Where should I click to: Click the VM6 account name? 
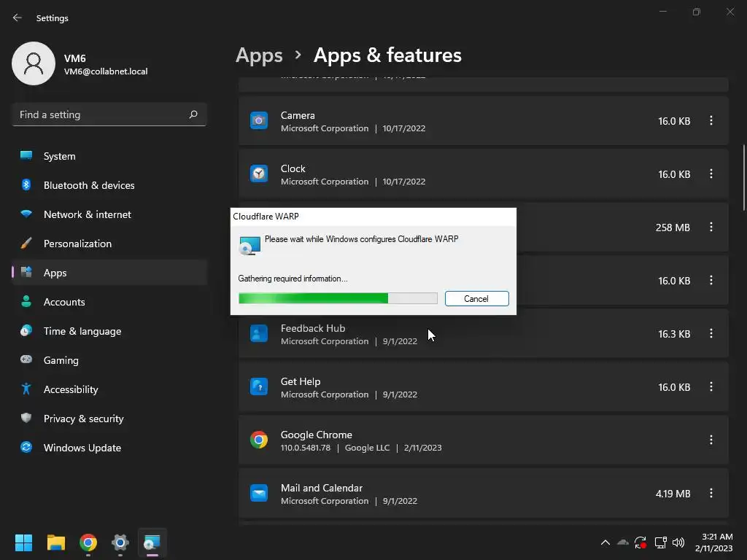click(75, 58)
